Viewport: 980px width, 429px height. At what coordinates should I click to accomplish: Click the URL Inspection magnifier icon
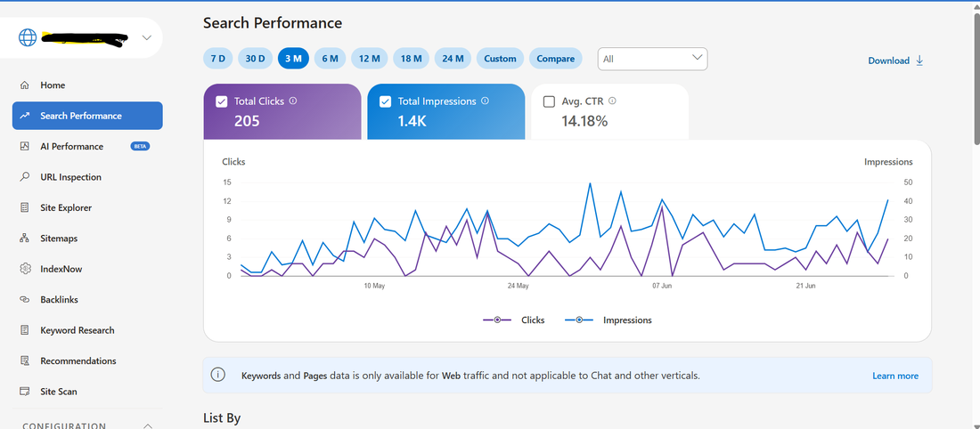point(25,177)
